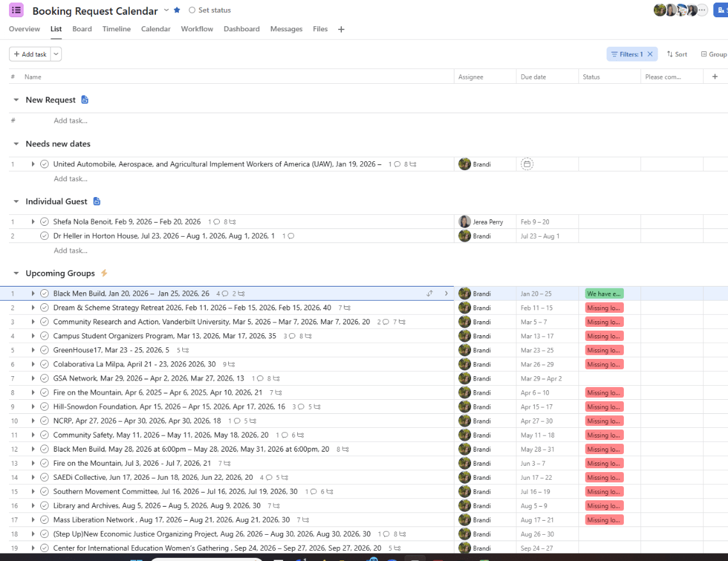Click the star favorite icon beside project title
Image resolution: width=728 pixels, height=561 pixels.
[177, 10]
